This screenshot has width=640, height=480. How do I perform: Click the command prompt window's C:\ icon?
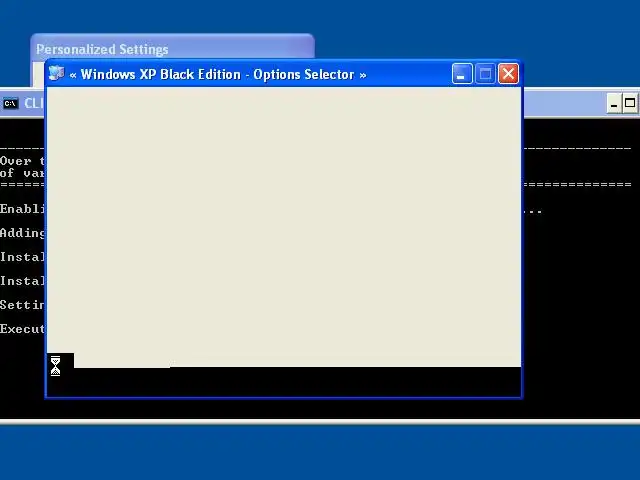tap(11, 103)
